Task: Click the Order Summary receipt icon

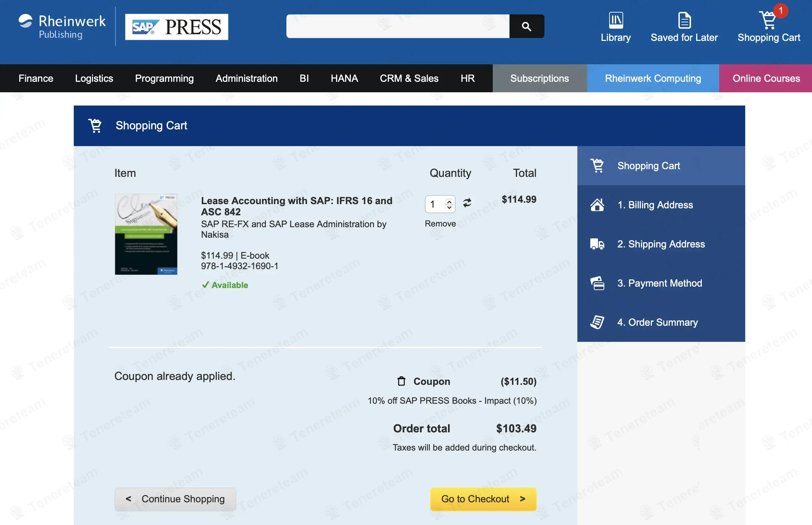Action: [597, 322]
